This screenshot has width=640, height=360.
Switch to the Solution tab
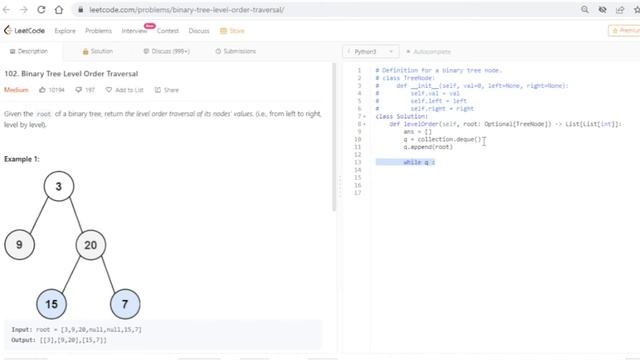point(98,51)
